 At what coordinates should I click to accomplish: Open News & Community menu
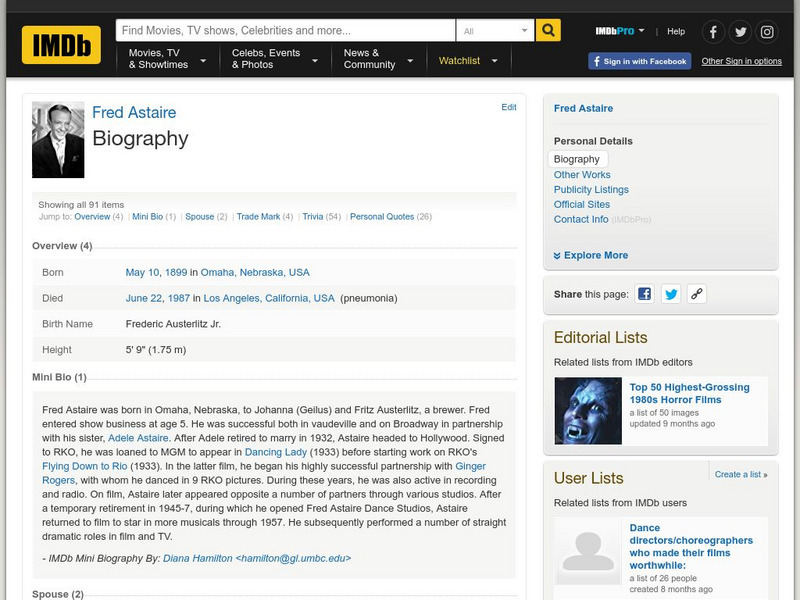coord(378,59)
